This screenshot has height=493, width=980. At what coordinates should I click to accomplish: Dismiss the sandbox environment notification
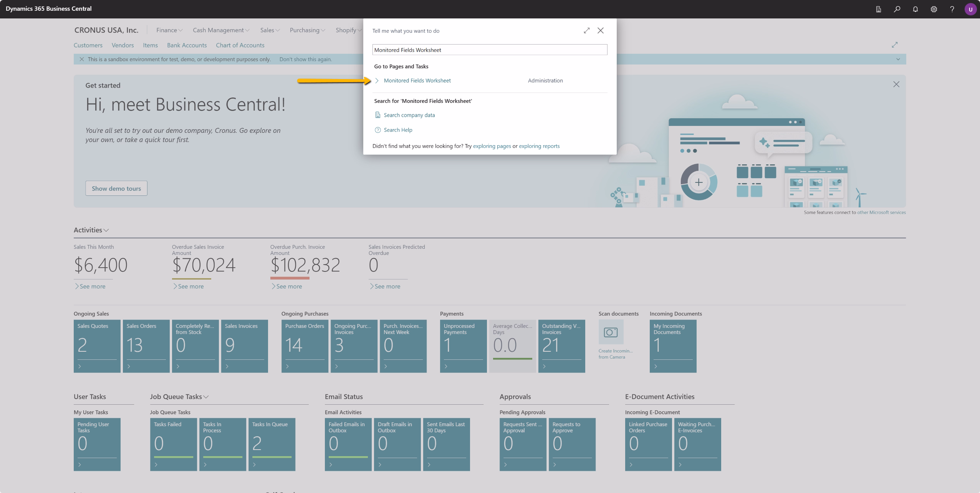(81, 59)
